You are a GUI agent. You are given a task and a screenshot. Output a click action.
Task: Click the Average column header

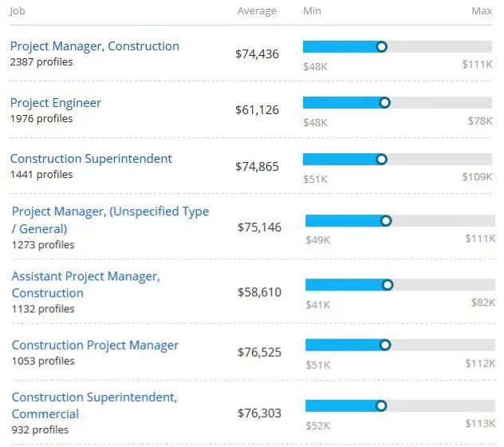coord(257,11)
